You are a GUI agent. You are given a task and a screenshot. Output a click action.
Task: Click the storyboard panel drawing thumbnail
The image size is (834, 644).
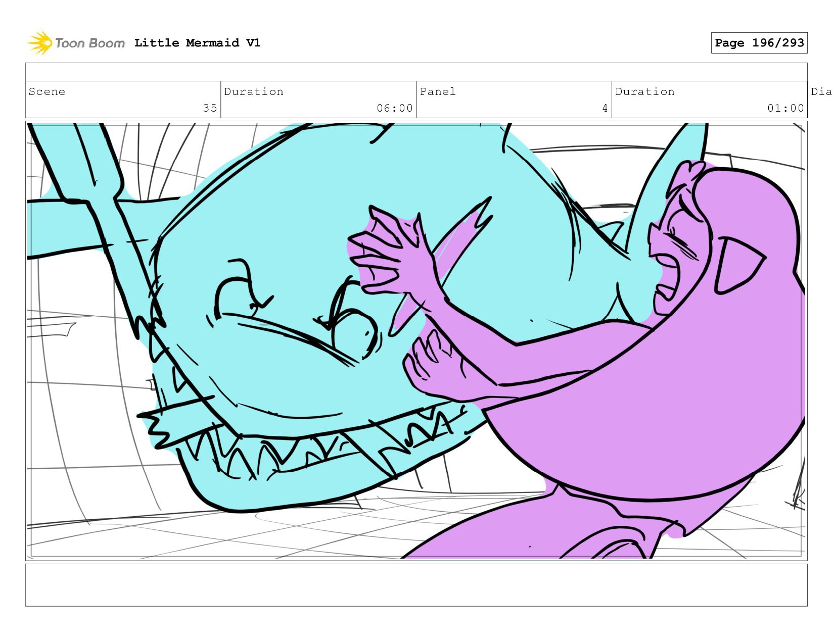point(416,341)
